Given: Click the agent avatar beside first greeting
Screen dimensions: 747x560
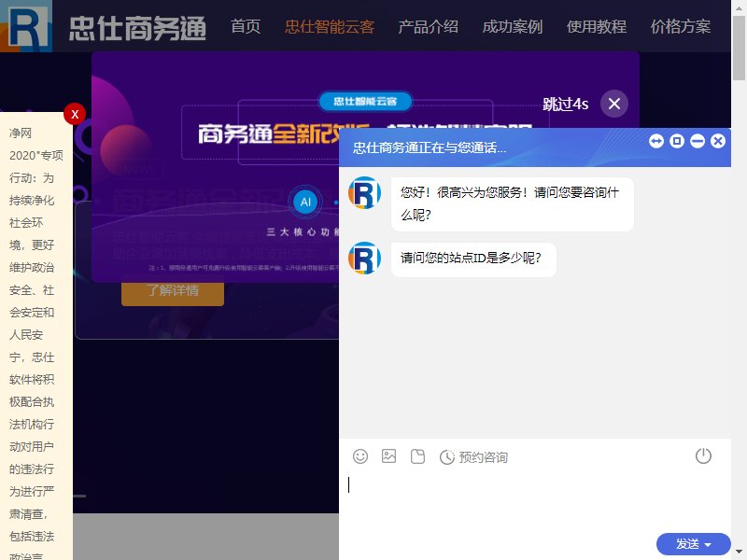Looking at the screenshot, I should pyautogui.click(x=364, y=193).
